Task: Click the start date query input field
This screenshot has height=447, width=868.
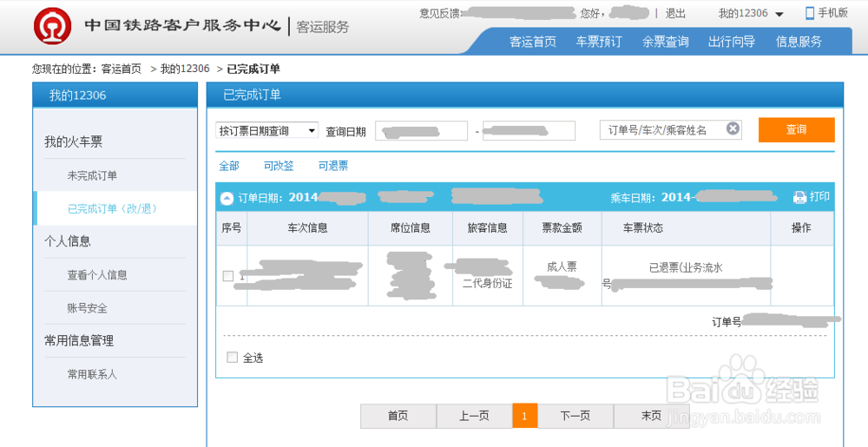Action: (x=421, y=131)
